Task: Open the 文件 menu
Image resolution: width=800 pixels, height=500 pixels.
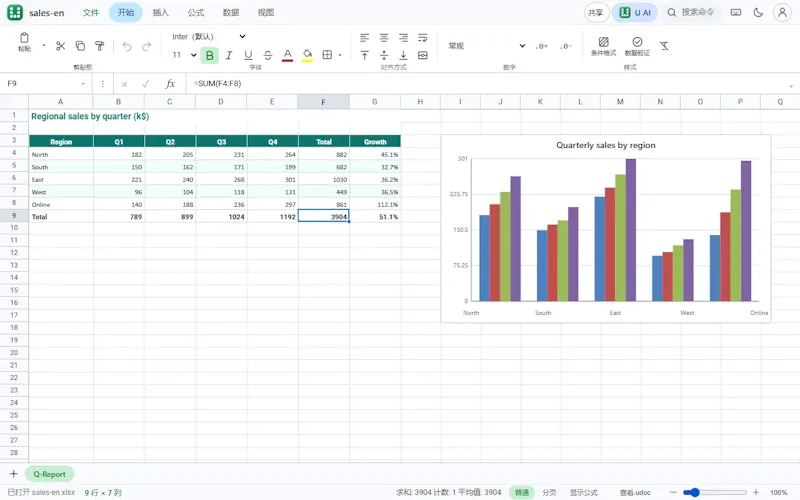Action: coord(91,12)
